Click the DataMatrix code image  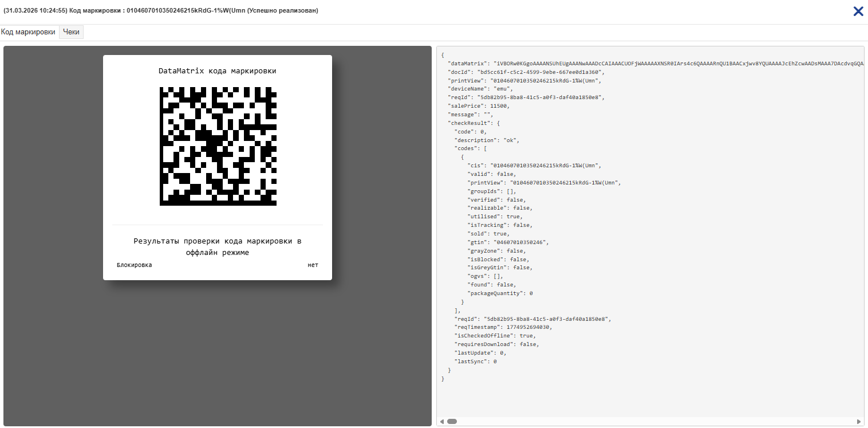(218, 146)
